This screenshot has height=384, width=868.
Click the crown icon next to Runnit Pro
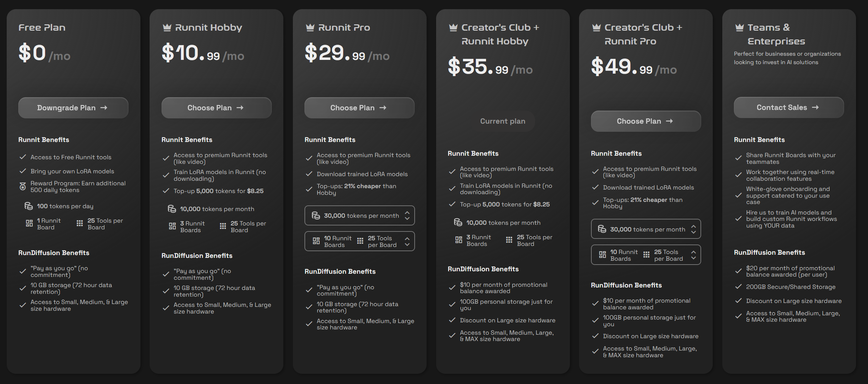click(310, 27)
